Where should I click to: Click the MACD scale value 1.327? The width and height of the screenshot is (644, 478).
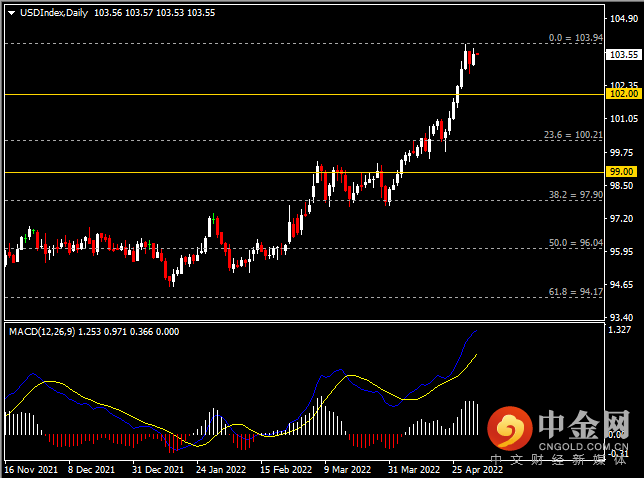point(619,330)
